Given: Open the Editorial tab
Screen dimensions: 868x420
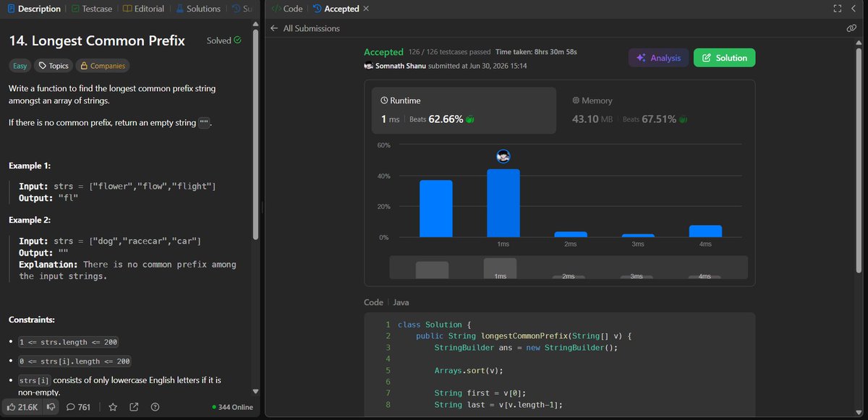Looking at the screenshot, I should click(x=143, y=9).
